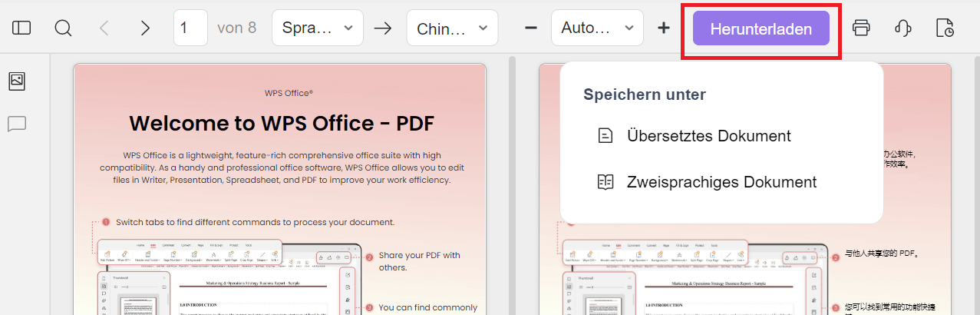This screenshot has height=315, width=980.
Task: Click the Herunterladen button
Action: [x=761, y=29]
